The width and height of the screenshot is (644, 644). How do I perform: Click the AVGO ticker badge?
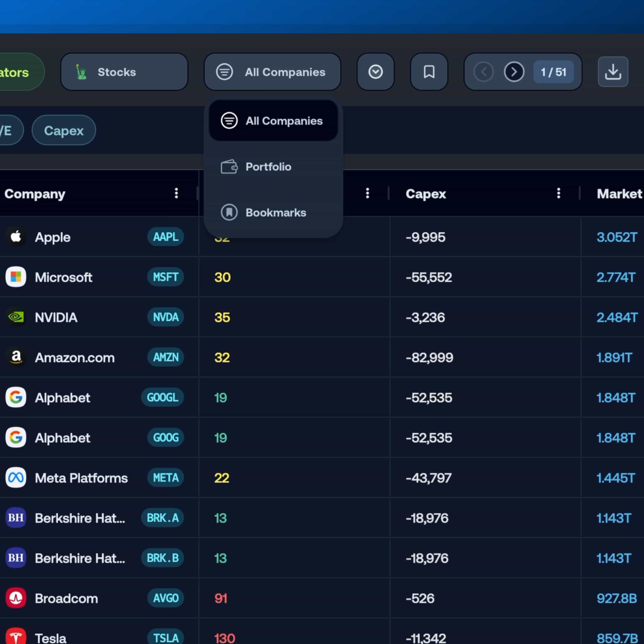click(x=166, y=598)
